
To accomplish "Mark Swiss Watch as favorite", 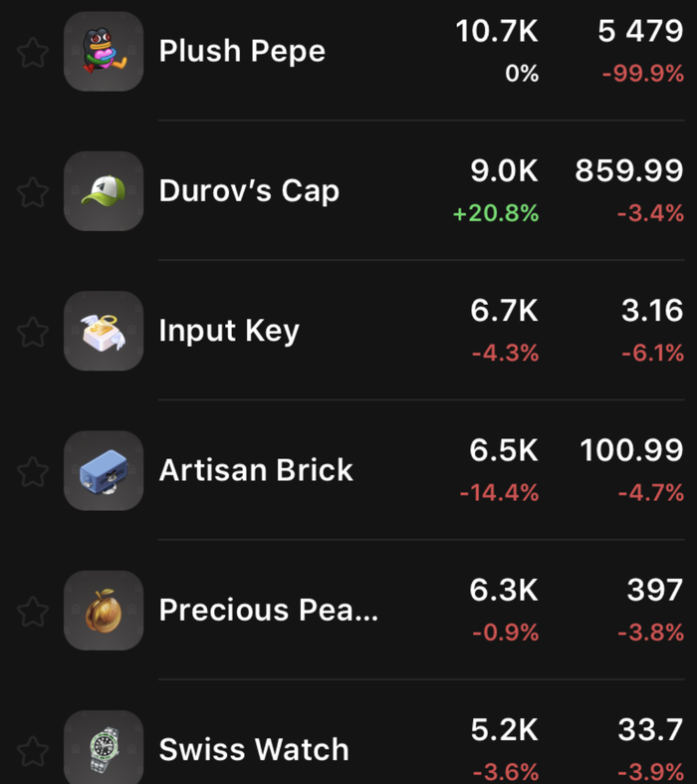I will (33, 749).
